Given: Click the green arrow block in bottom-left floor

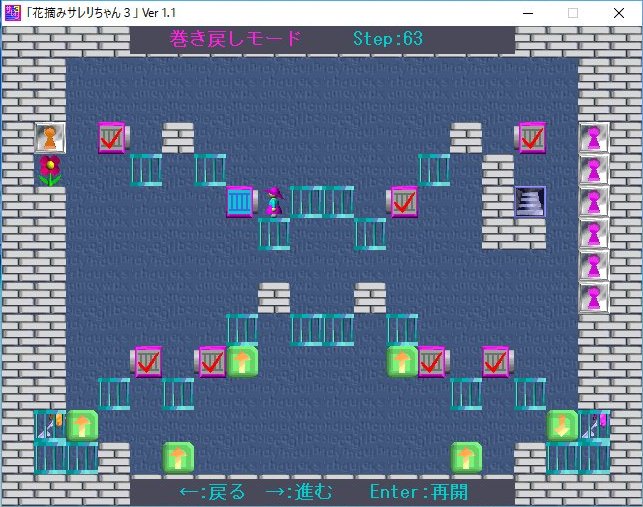Looking at the screenshot, I should point(178,457).
